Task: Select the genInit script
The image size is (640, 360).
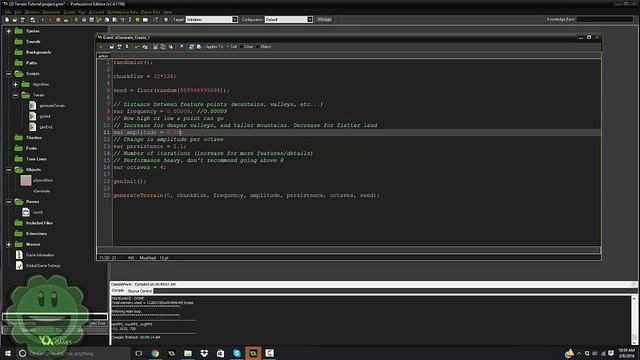Action: pos(45,116)
